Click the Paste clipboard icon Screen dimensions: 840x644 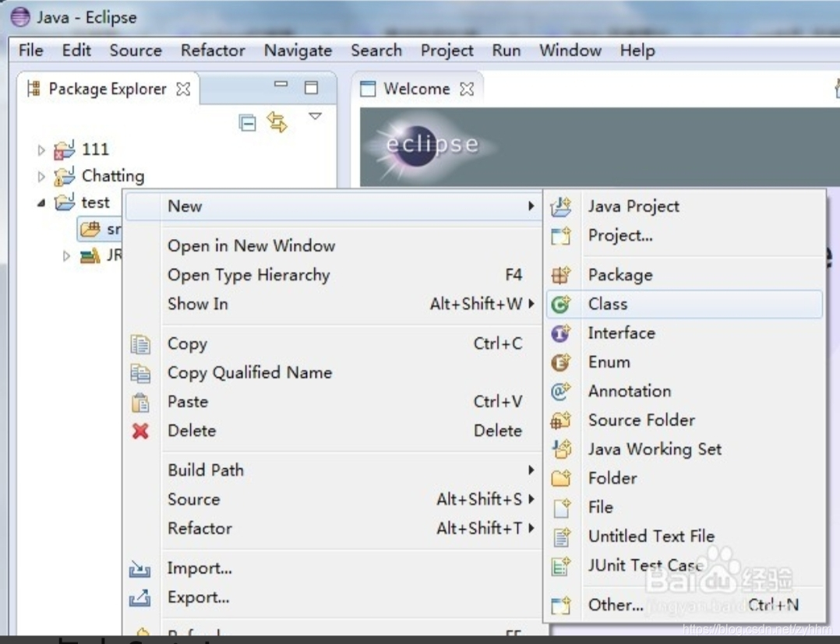coord(140,402)
